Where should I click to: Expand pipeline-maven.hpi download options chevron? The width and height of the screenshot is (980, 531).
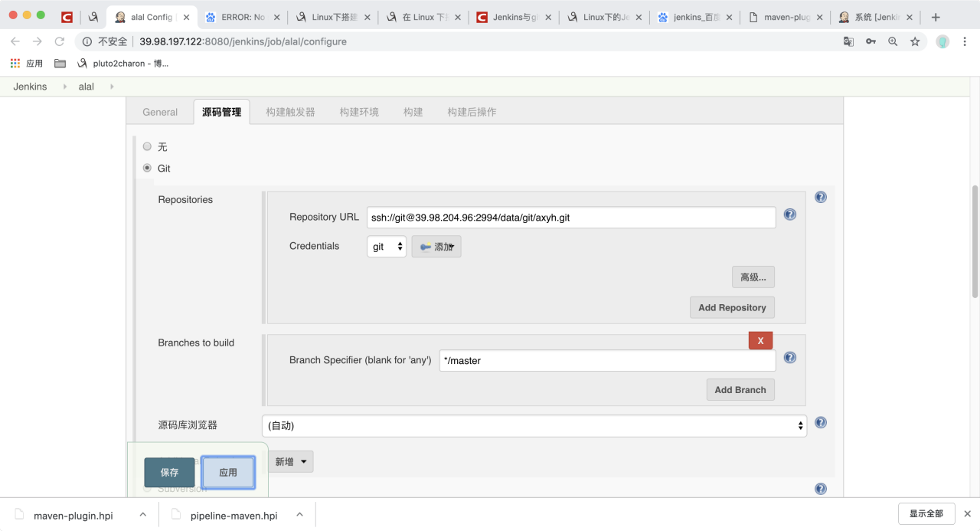[300, 515]
